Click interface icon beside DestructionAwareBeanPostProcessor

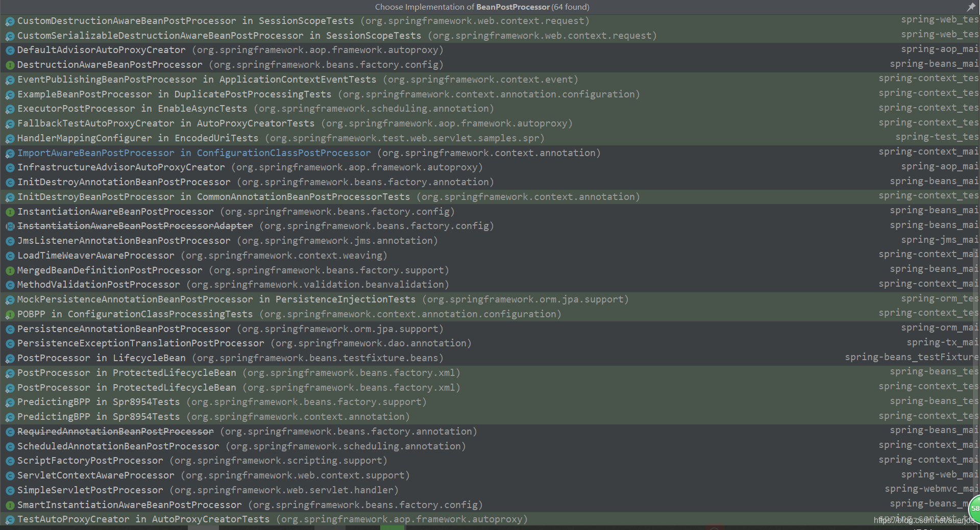(x=10, y=65)
